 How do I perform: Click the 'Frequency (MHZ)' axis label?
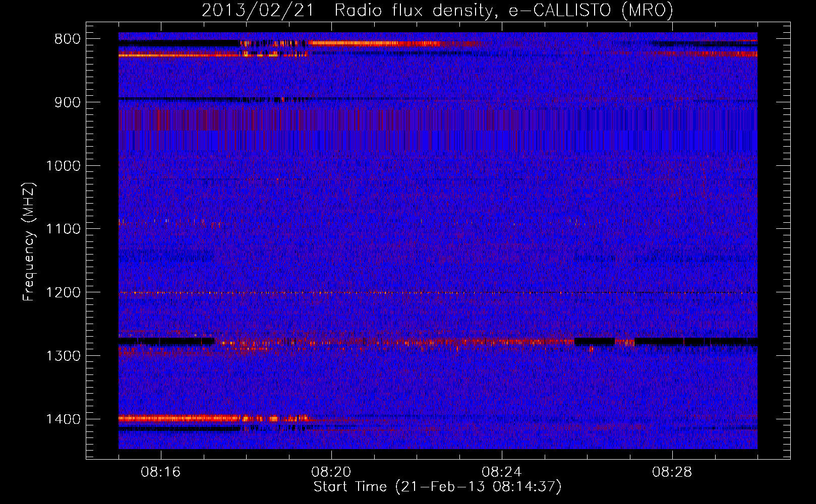pos(29,242)
